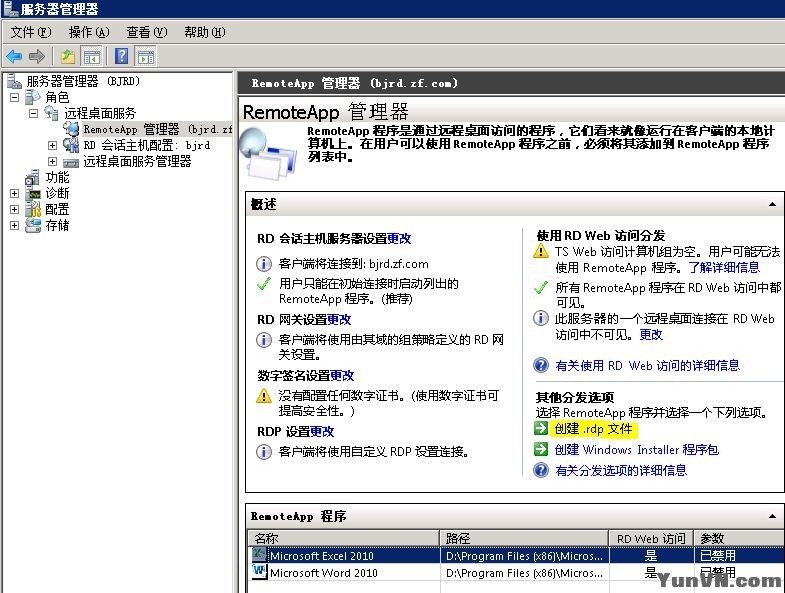The height and width of the screenshot is (593, 785).
Task: Expand the 诊断 tree node
Action: coord(15,193)
